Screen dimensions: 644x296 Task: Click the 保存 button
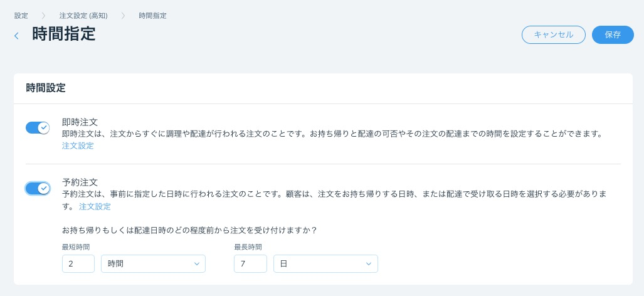[x=613, y=35]
